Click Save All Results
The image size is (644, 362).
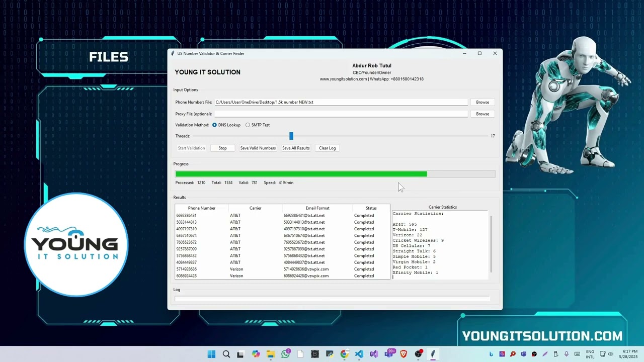296,148
